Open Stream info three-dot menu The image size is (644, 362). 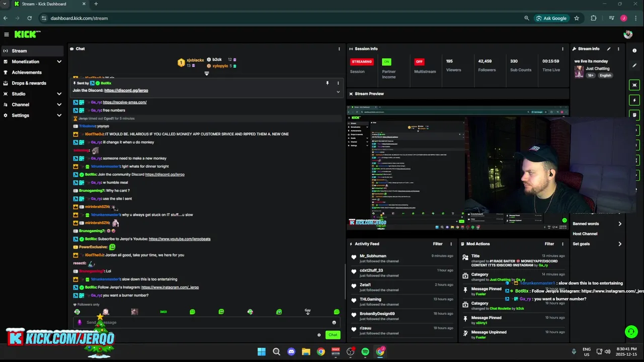618,49
